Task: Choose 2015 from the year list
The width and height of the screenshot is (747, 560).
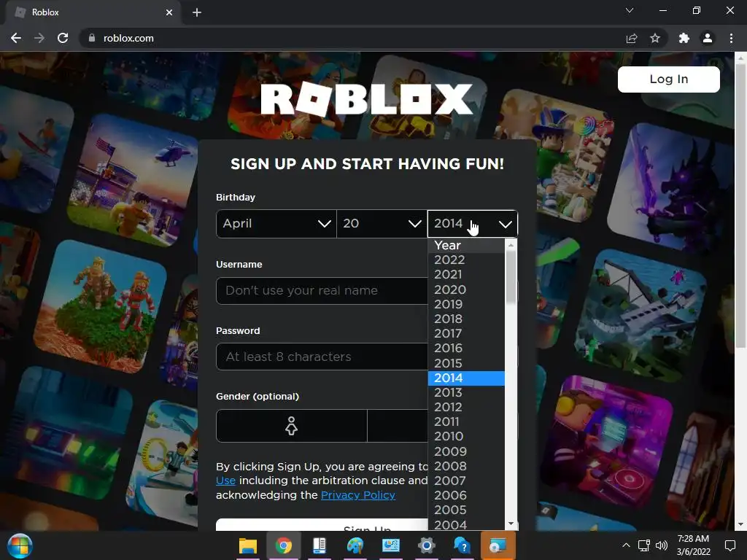Action: [x=466, y=363]
